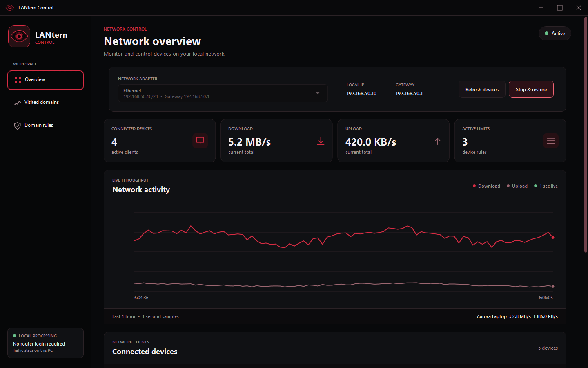The height and width of the screenshot is (368, 588).
Task: Click the Aurora Laptop throughput readout
Action: pyautogui.click(x=517, y=316)
